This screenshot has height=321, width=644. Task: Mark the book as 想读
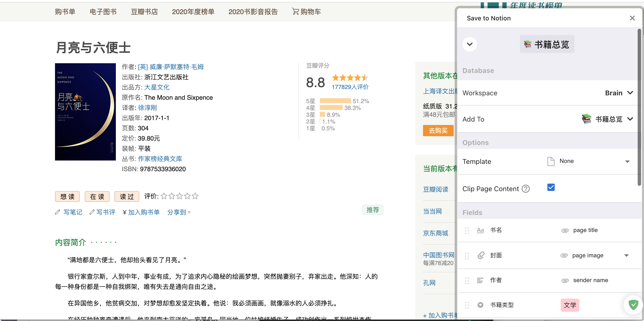tap(67, 196)
